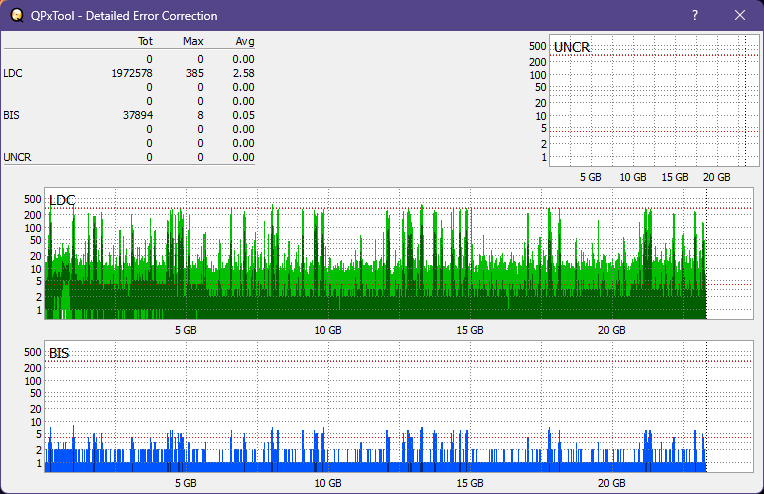Click the LDC total value 1972578
Screen dimensions: 764x494
[132, 73]
